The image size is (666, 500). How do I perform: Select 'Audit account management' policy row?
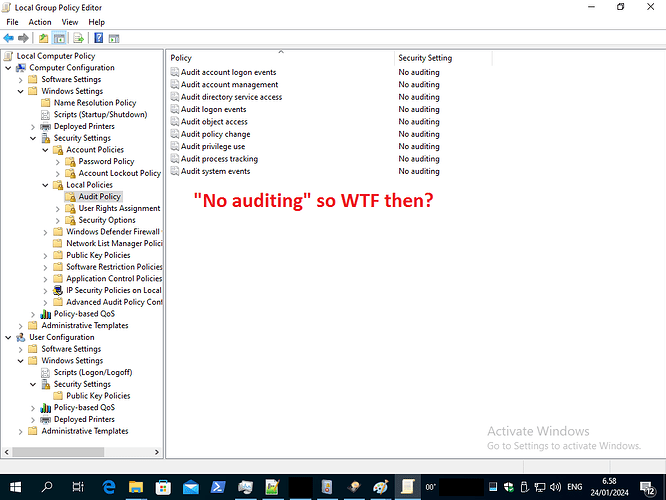[229, 85]
